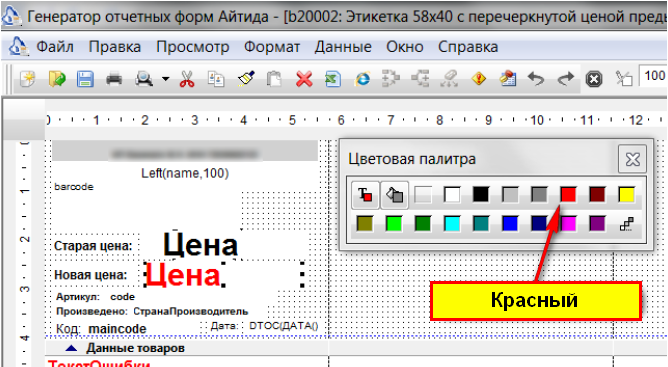Screen dimensions: 668x367
Task: Open the Правка menu
Action: click(115, 47)
